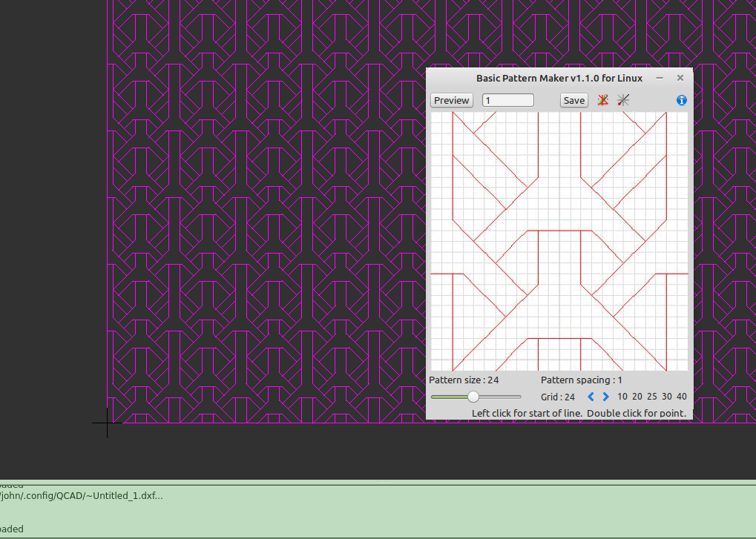The image size is (756, 539).
Task: Click the left blue chevron to decrease Grid
Action: 589,396
